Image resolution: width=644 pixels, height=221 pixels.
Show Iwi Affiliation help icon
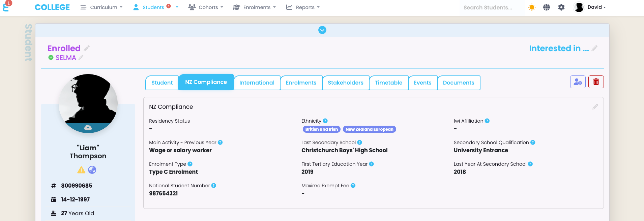[x=487, y=121]
